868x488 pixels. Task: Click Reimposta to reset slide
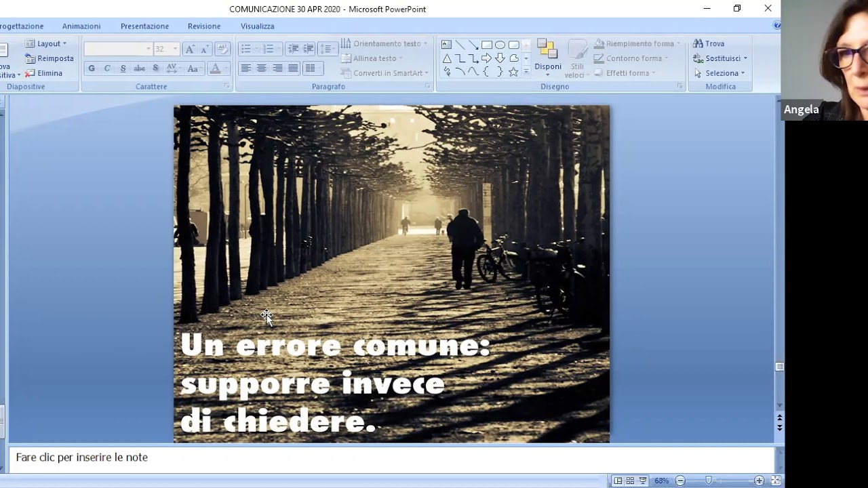point(50,58)
